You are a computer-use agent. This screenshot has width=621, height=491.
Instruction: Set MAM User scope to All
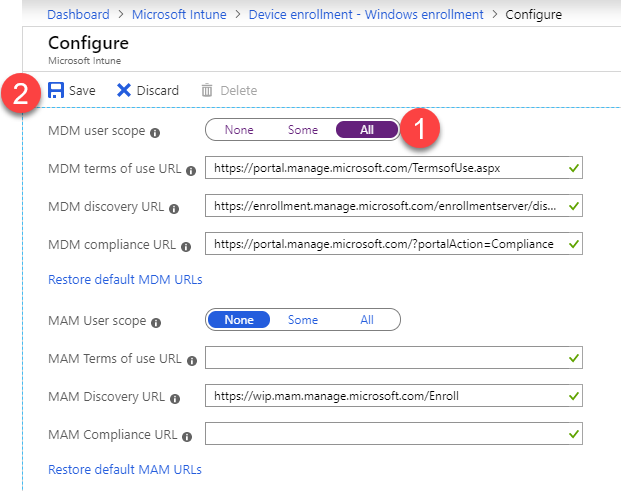click(367, 320)
